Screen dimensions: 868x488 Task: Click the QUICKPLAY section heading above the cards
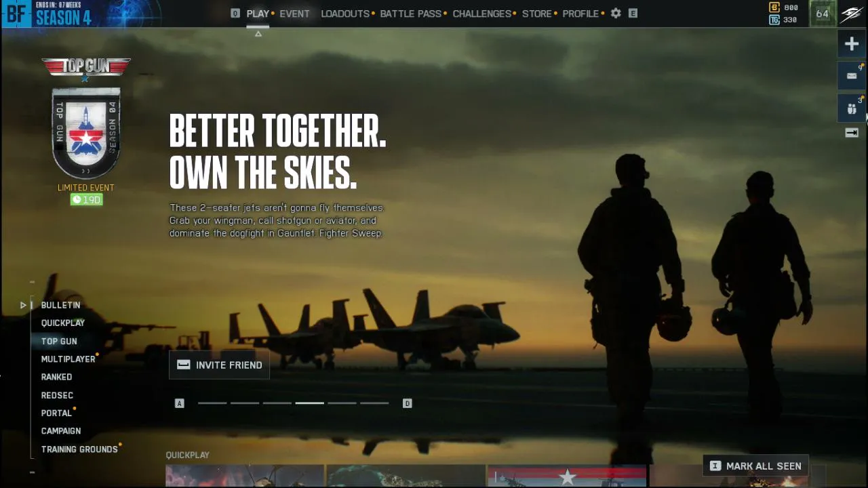[188, 455]
